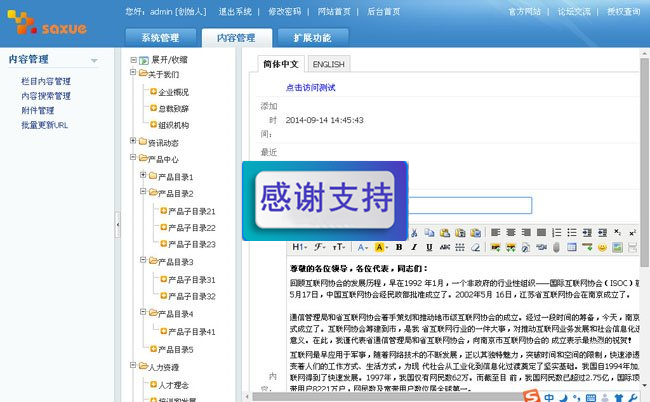
Task: Select the 简体中文 language tab
Action: [281, 64]
